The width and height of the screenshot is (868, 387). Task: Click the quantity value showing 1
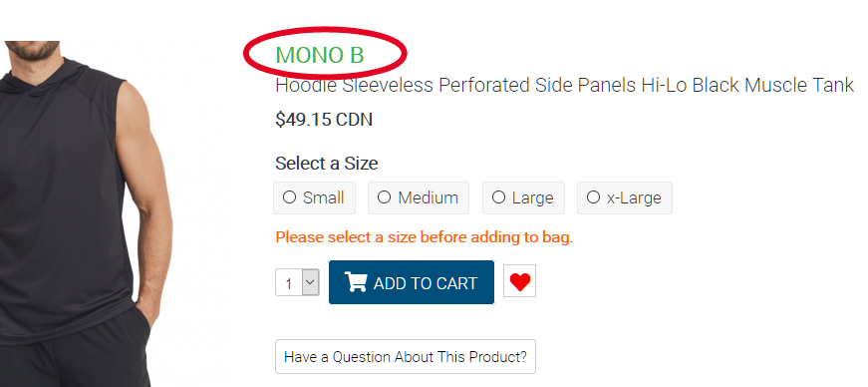(x=289, y=284)
